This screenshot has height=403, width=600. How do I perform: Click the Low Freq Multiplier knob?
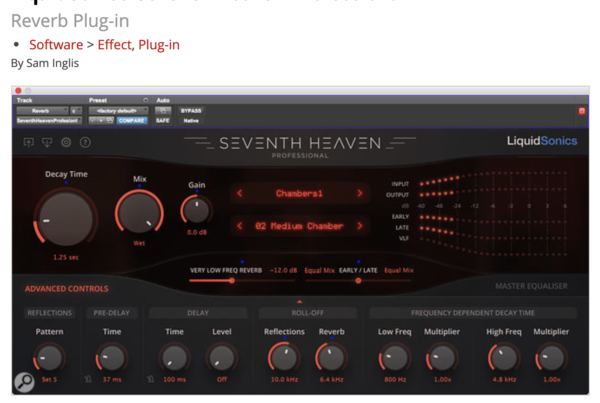[442, 358]
